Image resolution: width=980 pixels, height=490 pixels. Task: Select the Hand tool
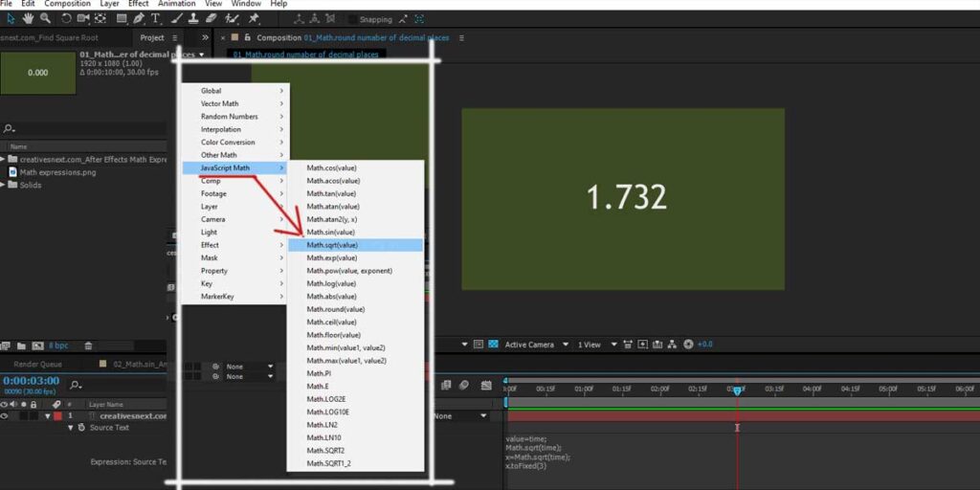[x=28, y=18]
